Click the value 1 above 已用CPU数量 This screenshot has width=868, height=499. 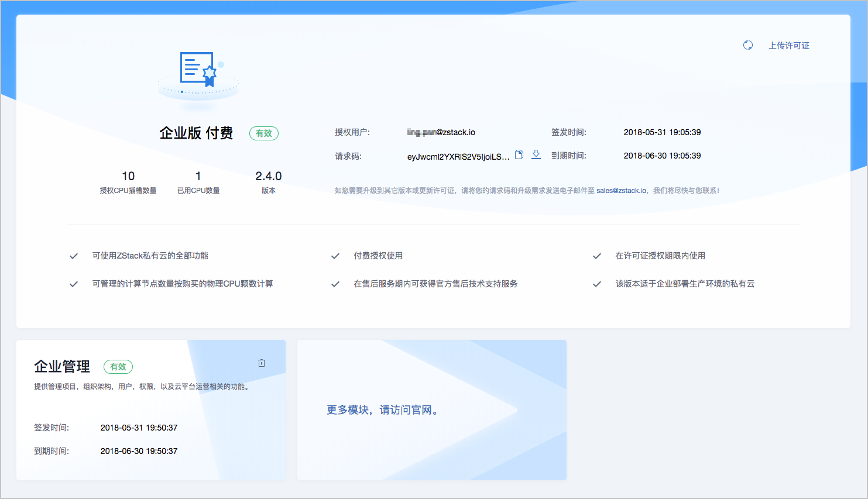(198, 176)
